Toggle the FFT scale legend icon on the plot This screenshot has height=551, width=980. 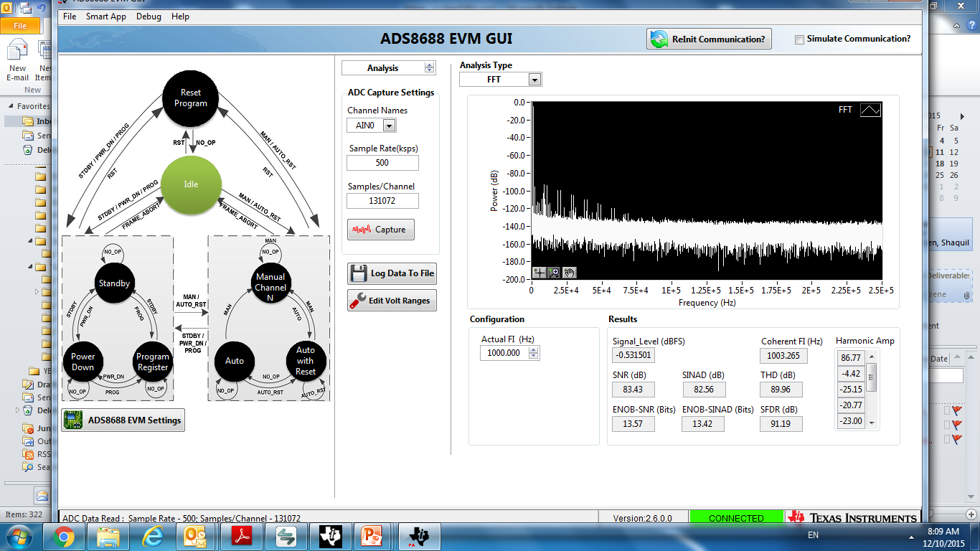pyautogui.click(x=870, y=110)
